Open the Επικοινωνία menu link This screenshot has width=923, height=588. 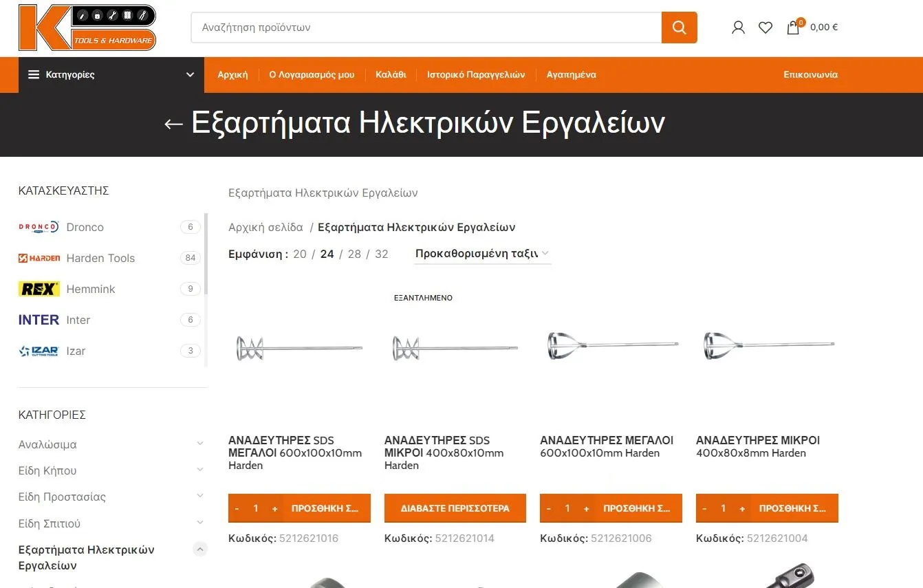[x=810, y=74]
